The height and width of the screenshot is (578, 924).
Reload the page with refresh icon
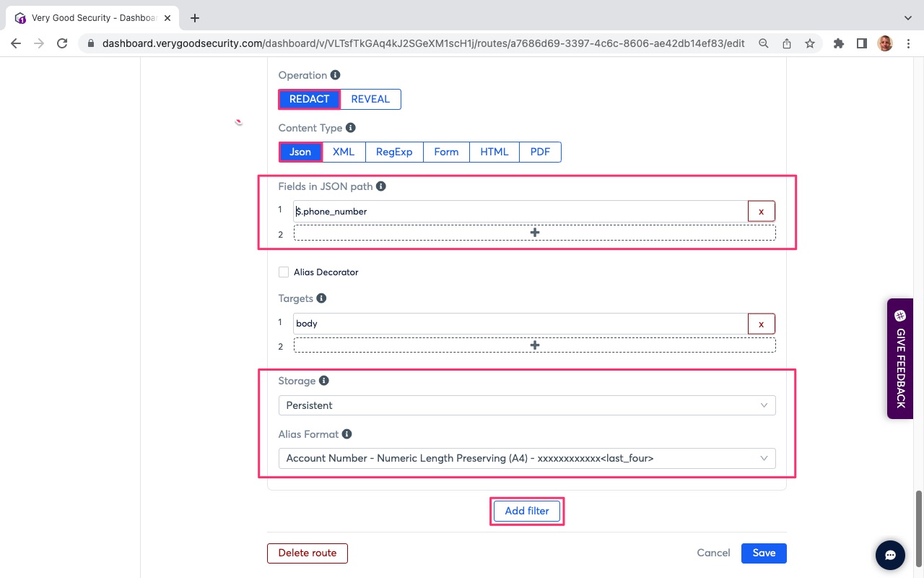click(x=62, y=43)
